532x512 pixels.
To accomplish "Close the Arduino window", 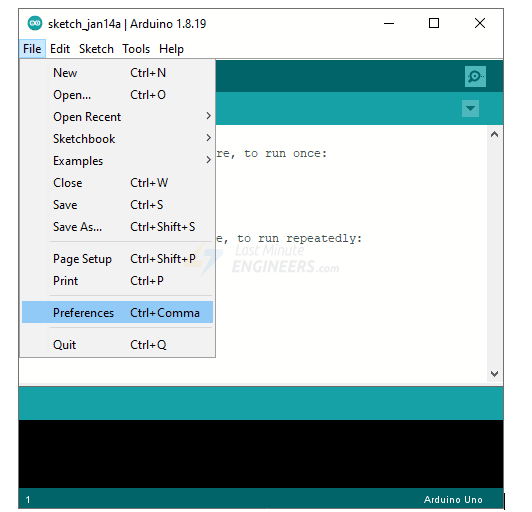I will (480, 23).
